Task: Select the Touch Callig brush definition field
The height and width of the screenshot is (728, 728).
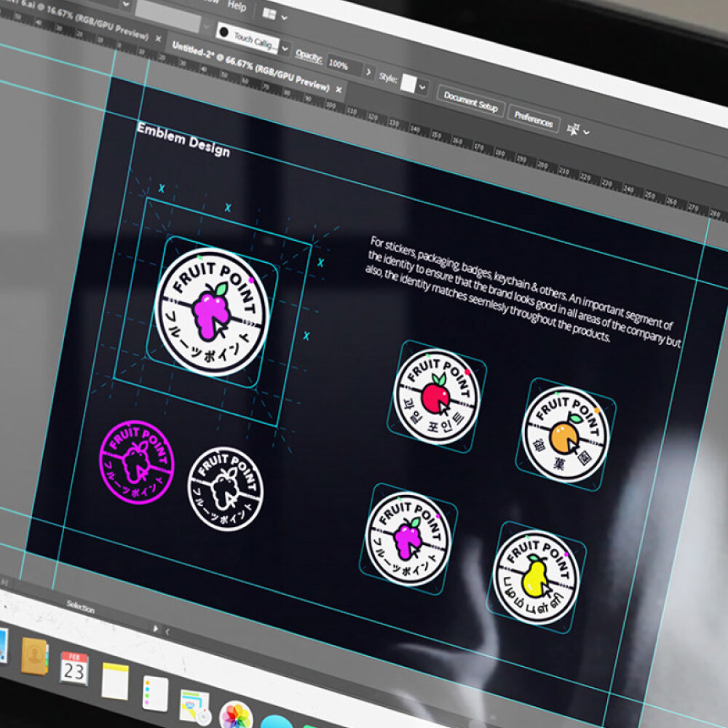Action: pyautogui.click(x=248, y=39)
